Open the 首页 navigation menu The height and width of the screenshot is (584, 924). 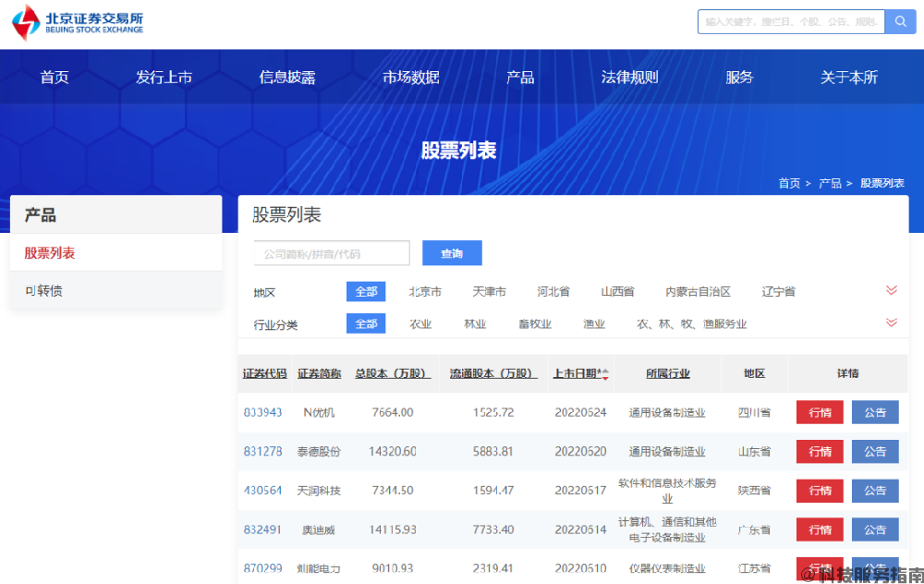(55, 78)
